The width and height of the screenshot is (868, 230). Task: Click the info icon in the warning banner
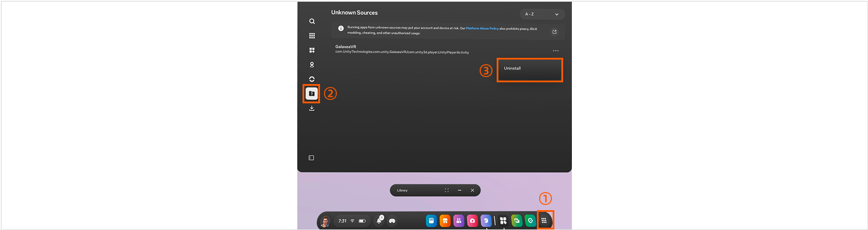coord(341,28)
